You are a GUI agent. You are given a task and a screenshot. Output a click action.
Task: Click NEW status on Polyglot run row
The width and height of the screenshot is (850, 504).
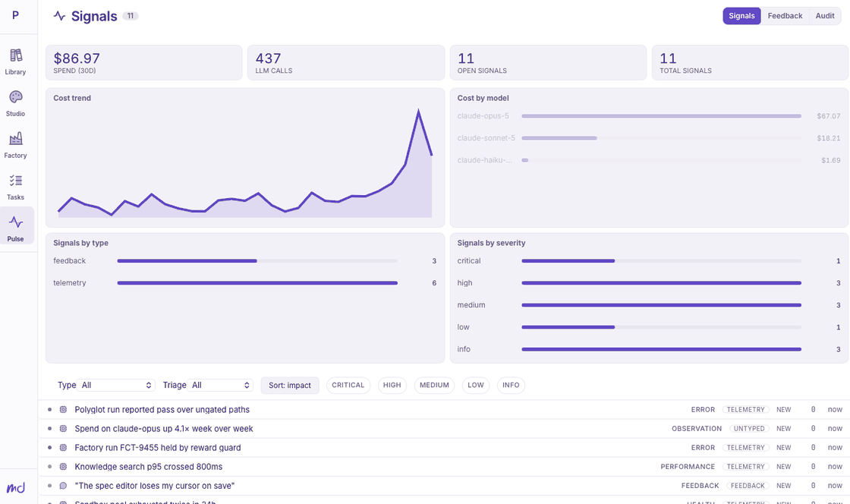pos(783,410)
